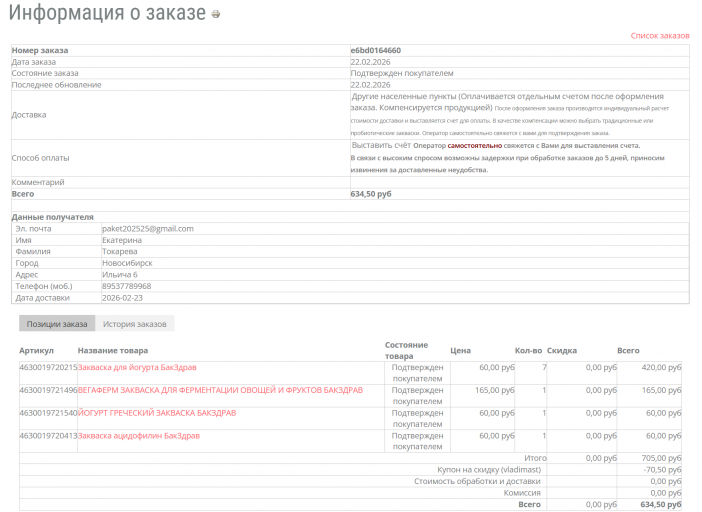
Task: Open the Список заказов link
Action: [x=660, y=36]
